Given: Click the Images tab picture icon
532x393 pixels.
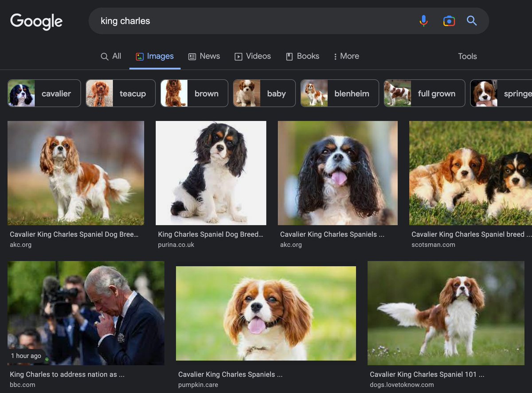Looking at the screenshot, I should [140, 56].
